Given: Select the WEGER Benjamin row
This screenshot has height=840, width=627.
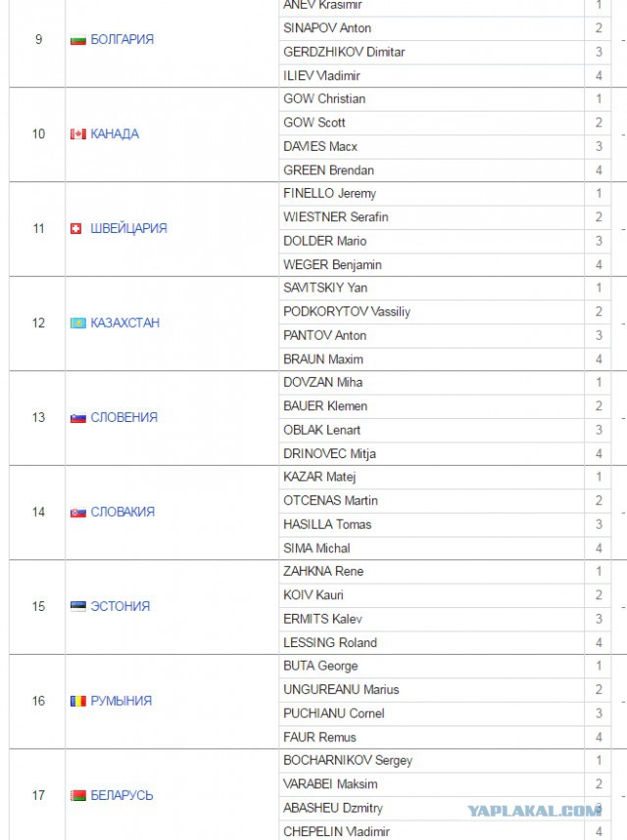Looking at the screenshot, I should [x=445, y=264].
